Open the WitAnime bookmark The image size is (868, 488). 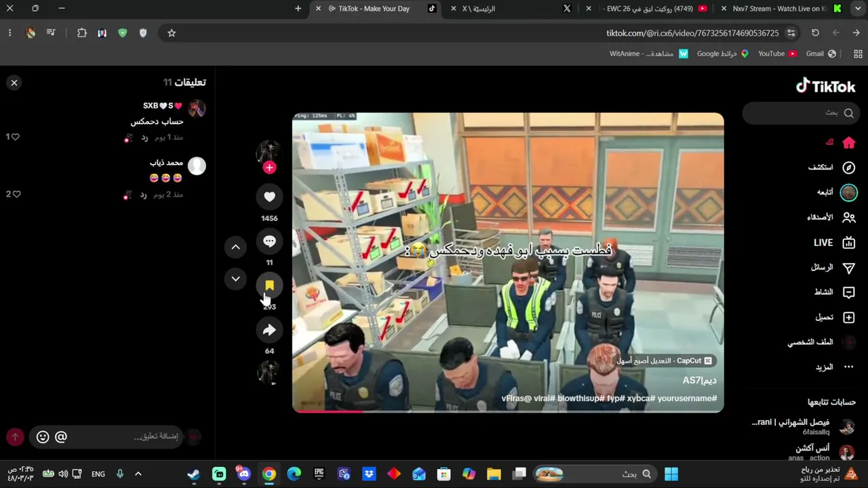click(648, 54)
